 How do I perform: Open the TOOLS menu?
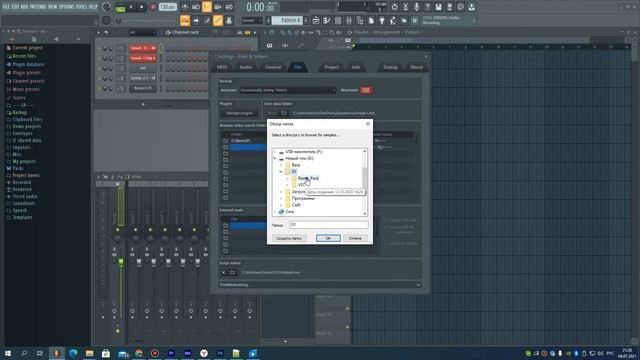[81, 7]
